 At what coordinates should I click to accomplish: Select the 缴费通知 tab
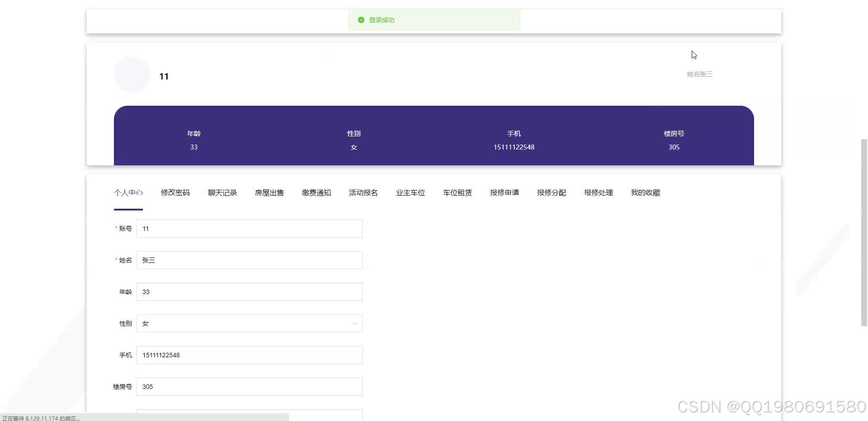[316, 193]
